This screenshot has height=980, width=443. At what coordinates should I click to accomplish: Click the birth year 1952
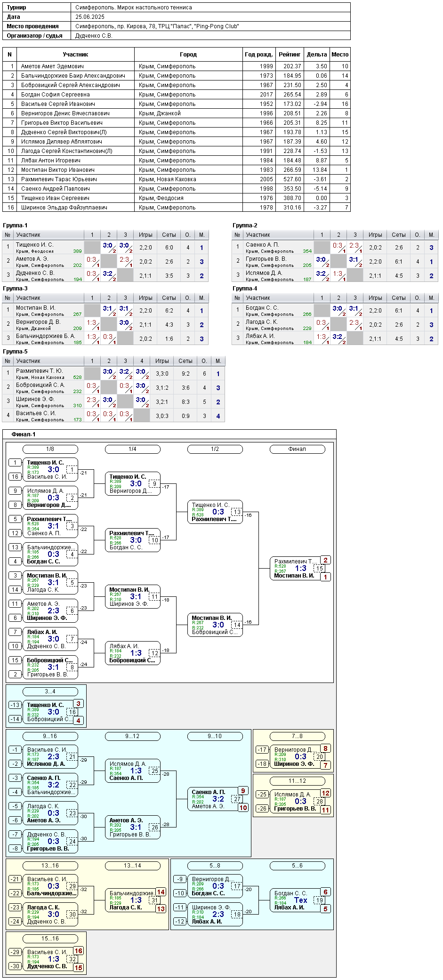click(266, 104)
